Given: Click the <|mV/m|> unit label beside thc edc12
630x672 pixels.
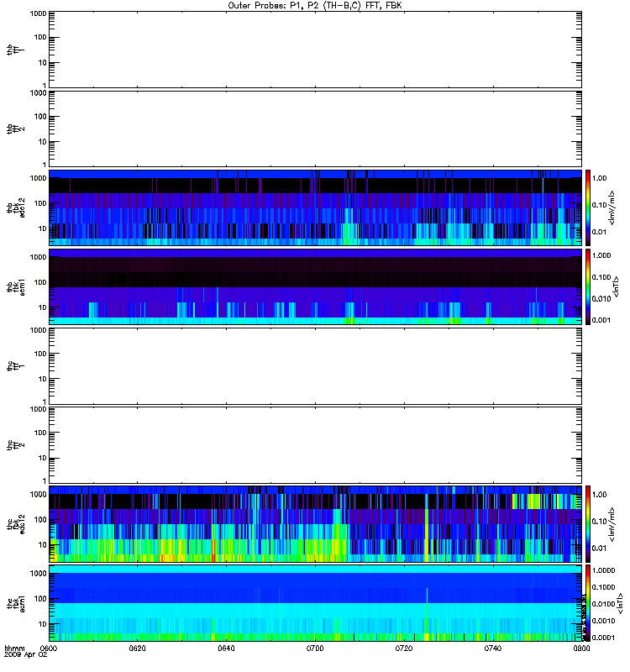Looking at the screenshot, I should 612,524.
